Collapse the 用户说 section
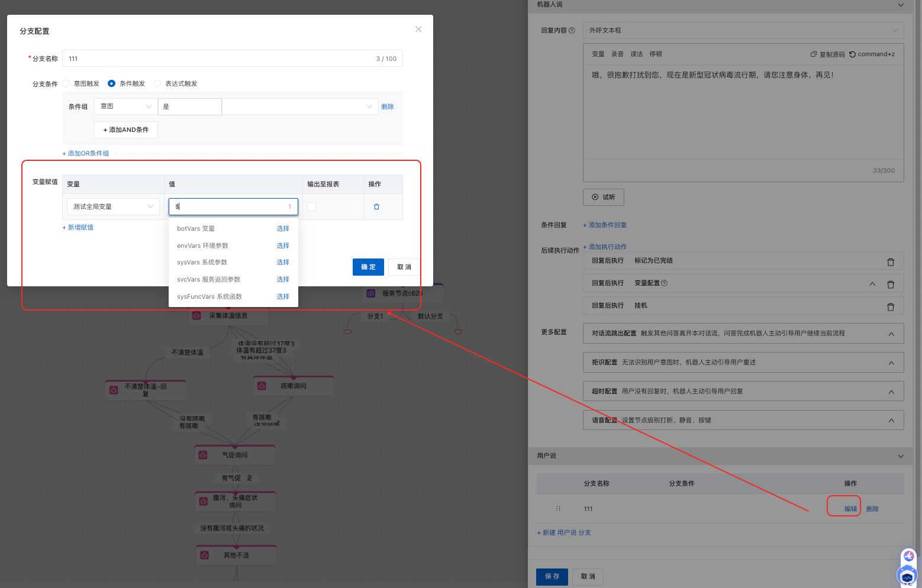This screenshot has height=588, width=922. click(901, 457)
